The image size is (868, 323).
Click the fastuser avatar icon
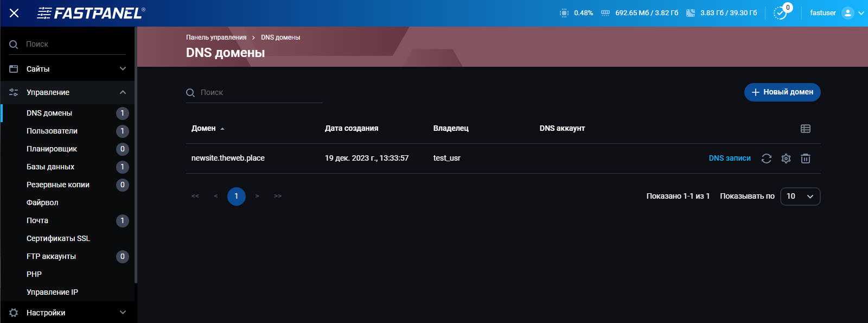point(847,13)
